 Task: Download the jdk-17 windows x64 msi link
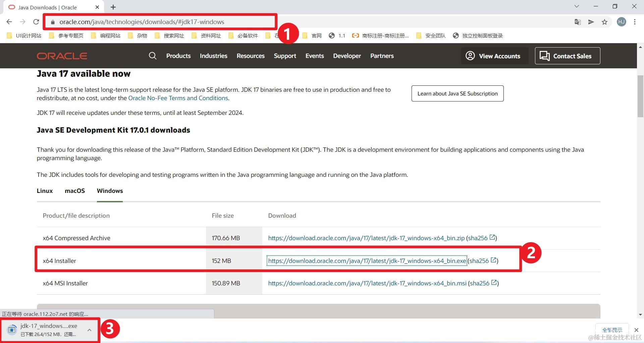pos(367,283)
